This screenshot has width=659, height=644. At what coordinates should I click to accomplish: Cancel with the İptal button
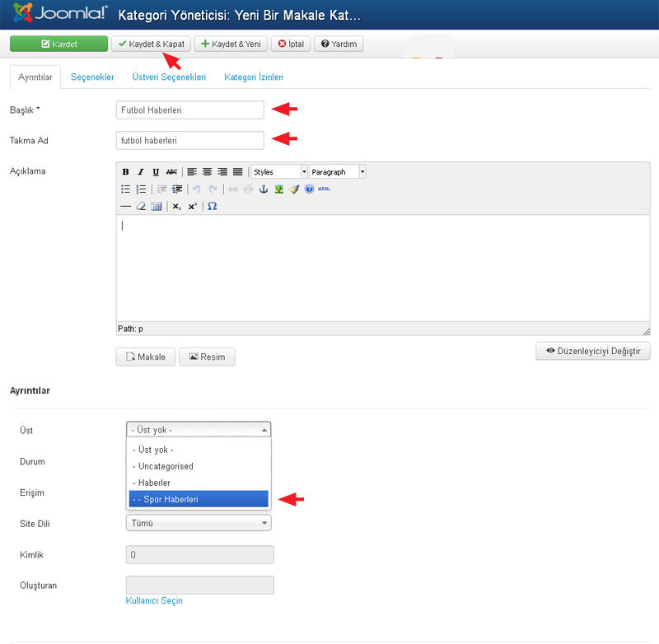tap(291, 44)
